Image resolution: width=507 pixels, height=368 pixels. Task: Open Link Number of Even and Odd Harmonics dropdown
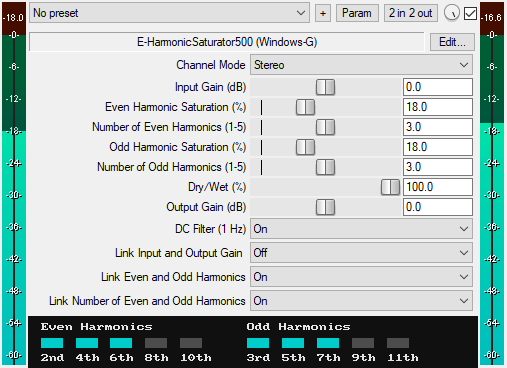(x=361, y=301)
